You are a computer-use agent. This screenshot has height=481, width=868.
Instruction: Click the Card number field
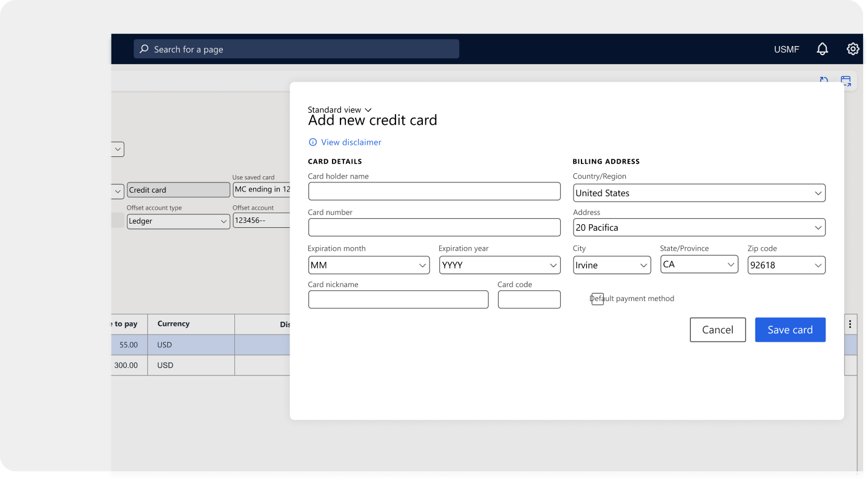click(x=434, y=227)
